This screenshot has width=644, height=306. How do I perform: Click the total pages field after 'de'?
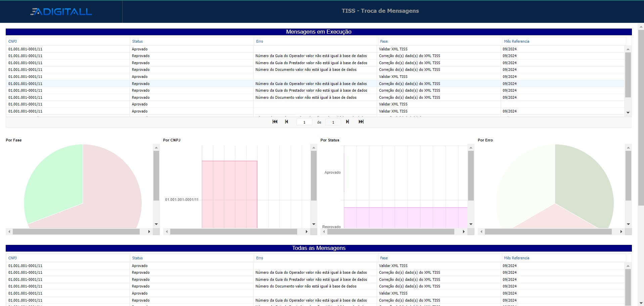click(x=333, y=122)
